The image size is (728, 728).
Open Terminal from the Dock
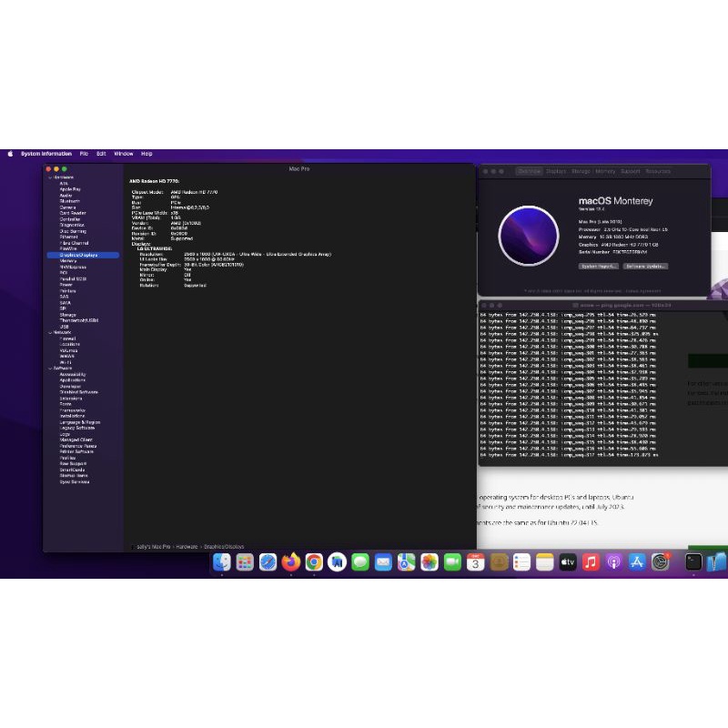693,562
